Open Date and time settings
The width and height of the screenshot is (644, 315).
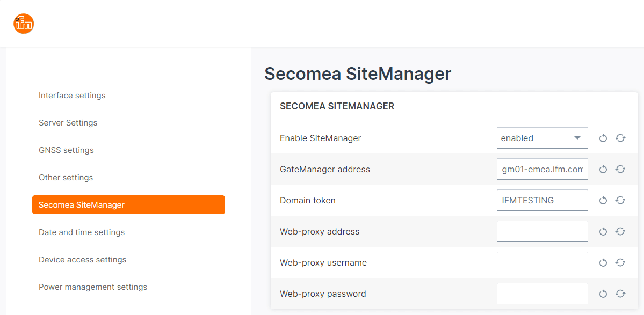(81, 232)
